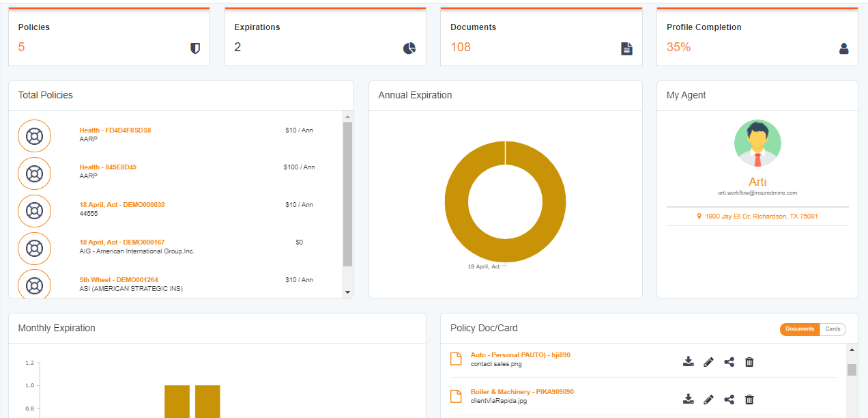Click the person icon on Profile Completion card
Screen dimensions: 868x418
[843, 48]
